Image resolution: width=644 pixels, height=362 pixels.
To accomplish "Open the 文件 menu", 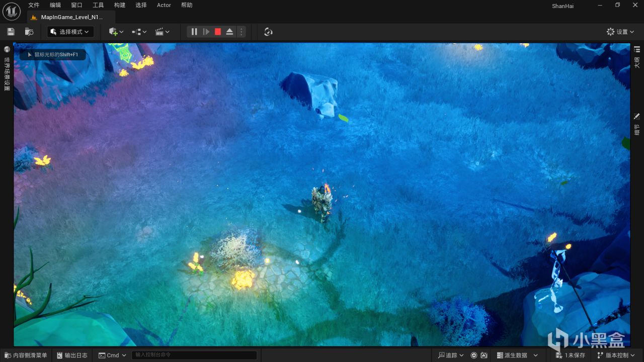I will point(34,5).
